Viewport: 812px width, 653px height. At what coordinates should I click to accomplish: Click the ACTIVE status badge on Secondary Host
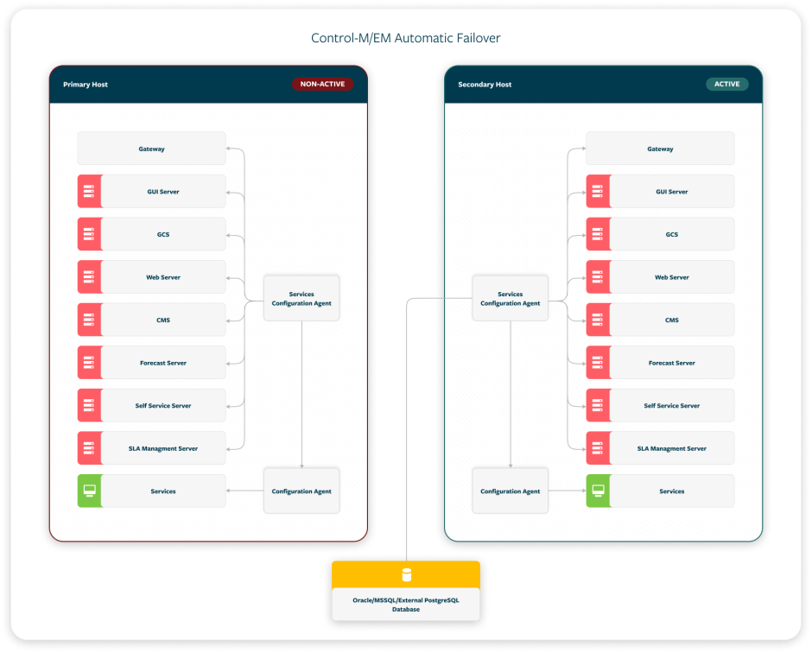(726, 85)
